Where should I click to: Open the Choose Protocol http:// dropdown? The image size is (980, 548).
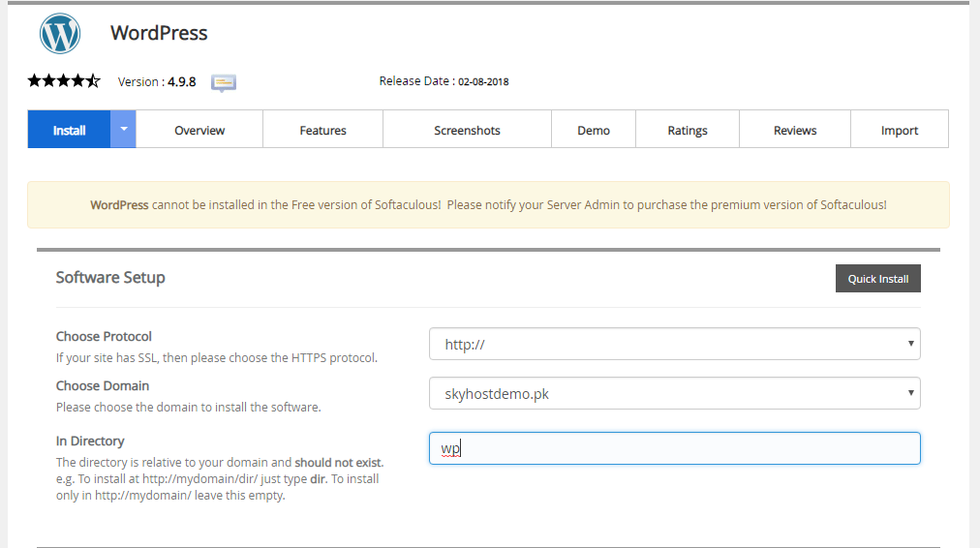[x=674, y=344]
